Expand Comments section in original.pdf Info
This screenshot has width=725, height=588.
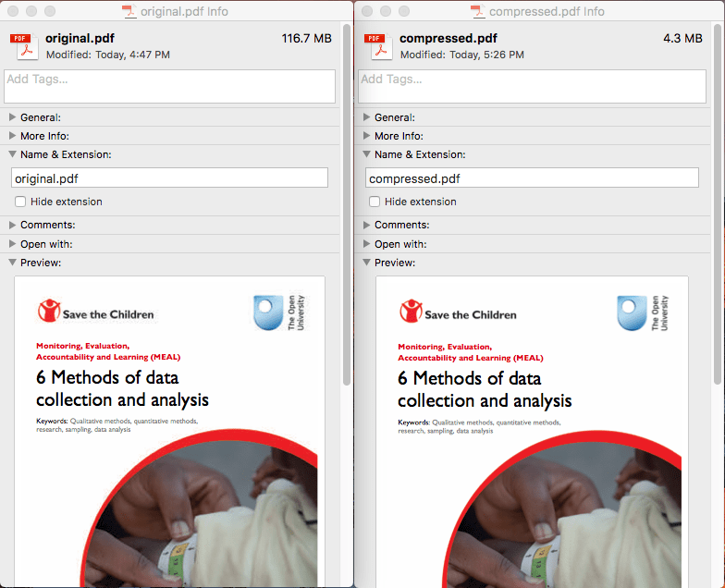(x=13, y=225)
